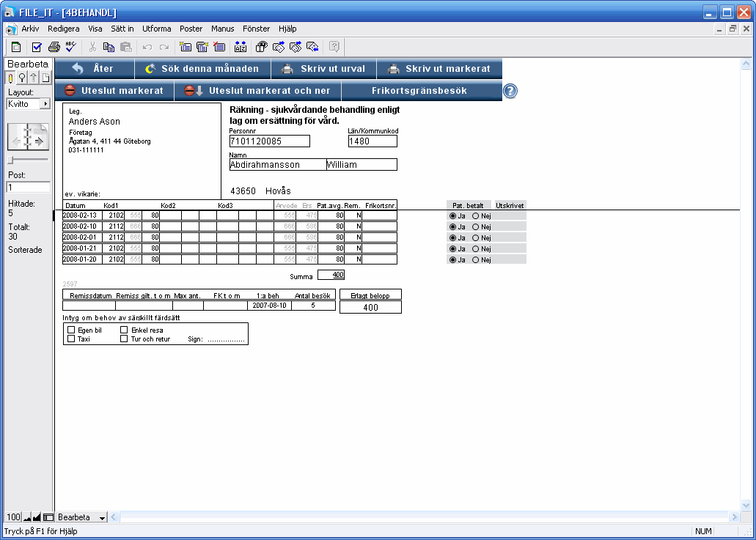756x540 pixels.
Task: Go to previous record in book icon
Action: click(18, 141)
